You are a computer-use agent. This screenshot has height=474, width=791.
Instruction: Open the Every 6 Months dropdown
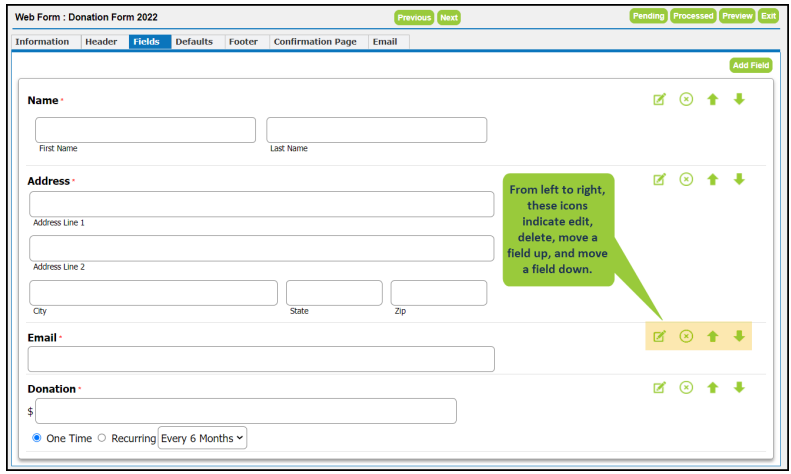202,438
